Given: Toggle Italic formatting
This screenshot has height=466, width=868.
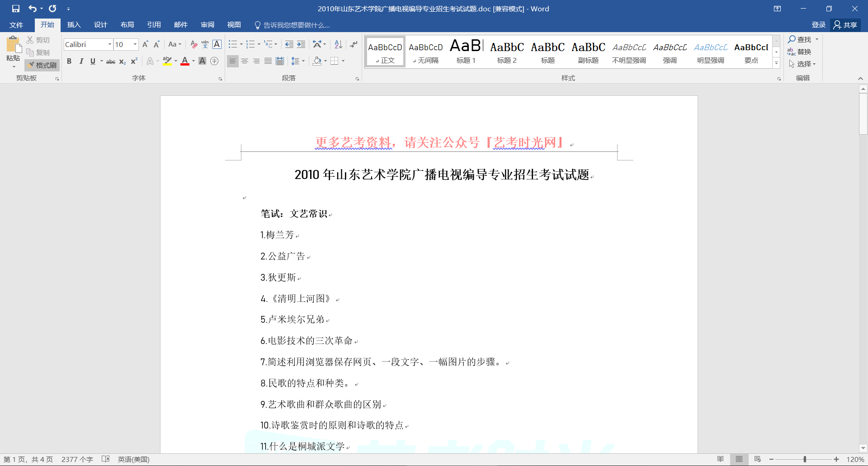Looking at the screenshot, I should point(81,61).
